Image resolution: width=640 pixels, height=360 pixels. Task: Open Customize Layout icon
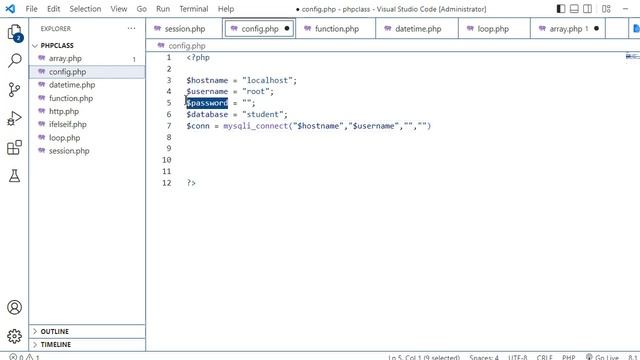606,9
